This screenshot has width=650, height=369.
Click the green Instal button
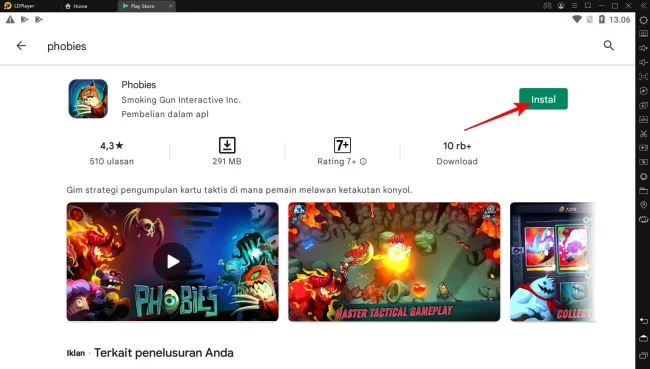[x=543, y=99]
